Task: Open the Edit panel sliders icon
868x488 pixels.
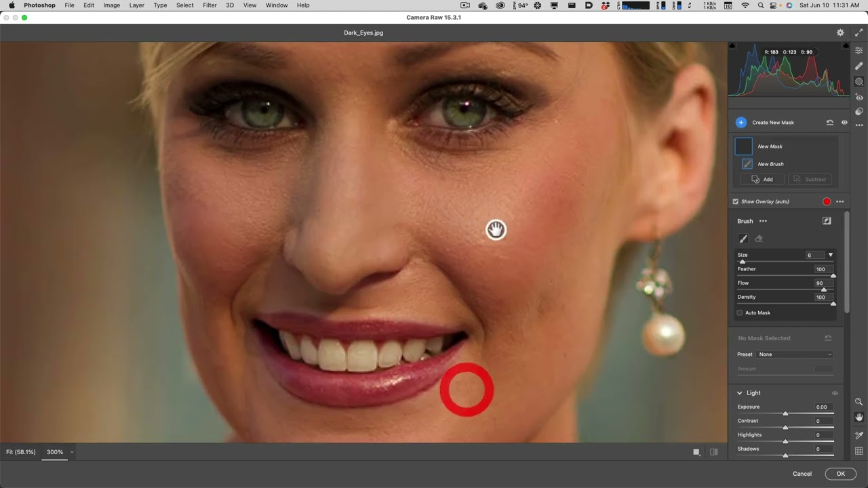Action: click(x=859, y=51)
